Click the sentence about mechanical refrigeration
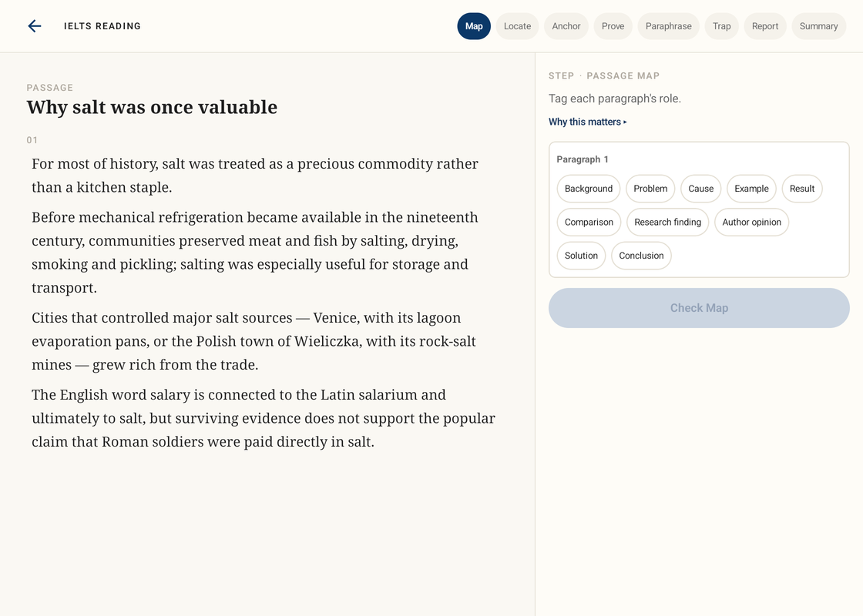The width and height of the screenshot is (863, 616). click(255, 253)
